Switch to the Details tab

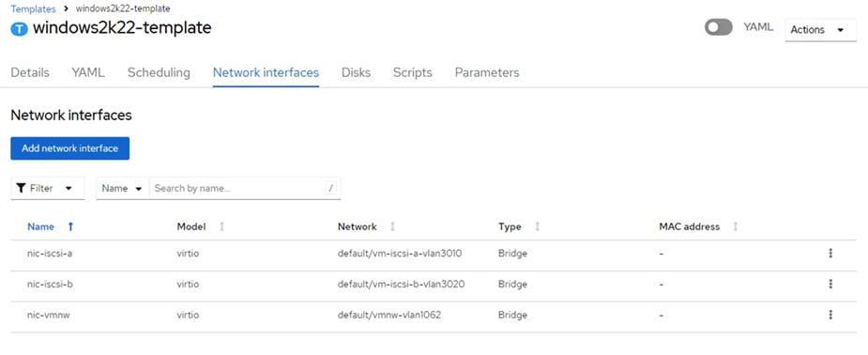click(x=30, y=72)
